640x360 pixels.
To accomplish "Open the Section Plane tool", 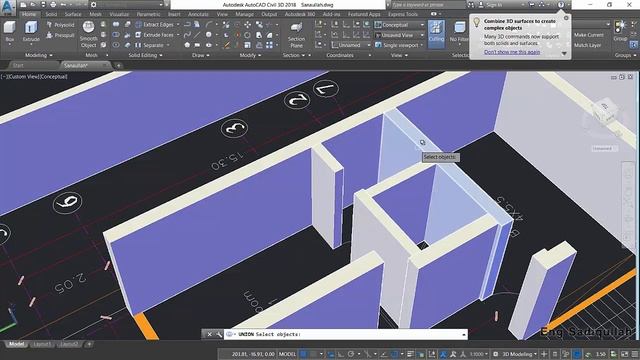I will pos(296,35).
